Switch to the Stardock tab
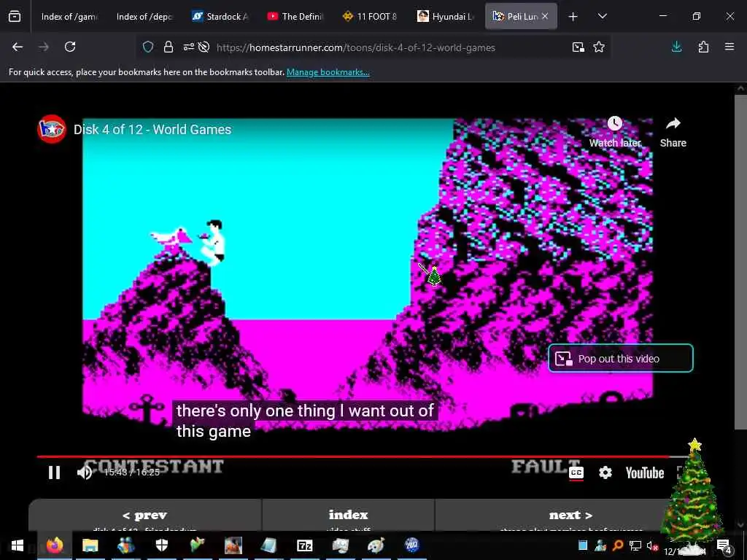The height and width of the screenshot is (560, 747). (220, 17)
